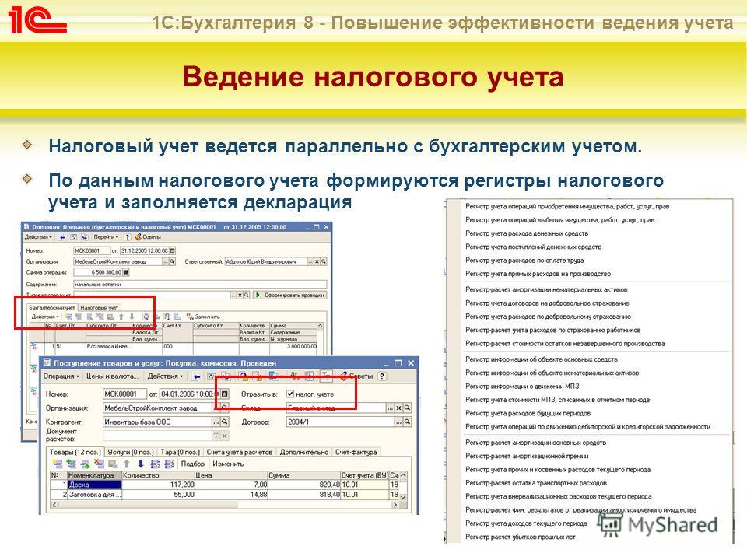Add a new posting row in Бухгалтерский учет tab
The height and width of the screenshot is (560, 747).
coord(68,317)
